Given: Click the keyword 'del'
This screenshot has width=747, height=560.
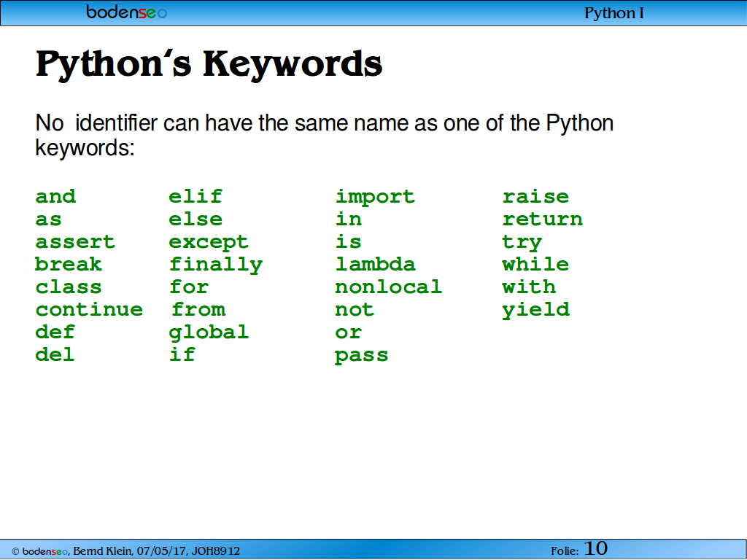Looking at the screenshot, I should 55,354.
